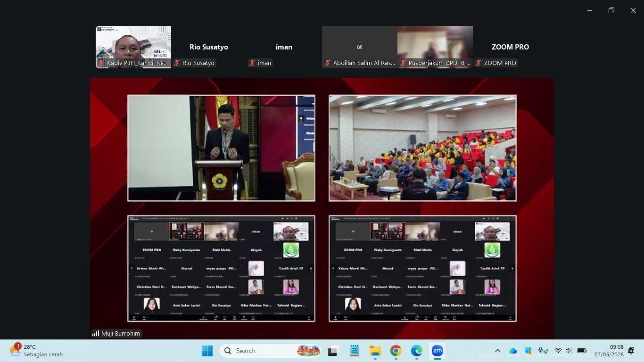644x362 pixels.
Task: Open File Explorer from the taskbar
Action: click(x=375, y=351)
